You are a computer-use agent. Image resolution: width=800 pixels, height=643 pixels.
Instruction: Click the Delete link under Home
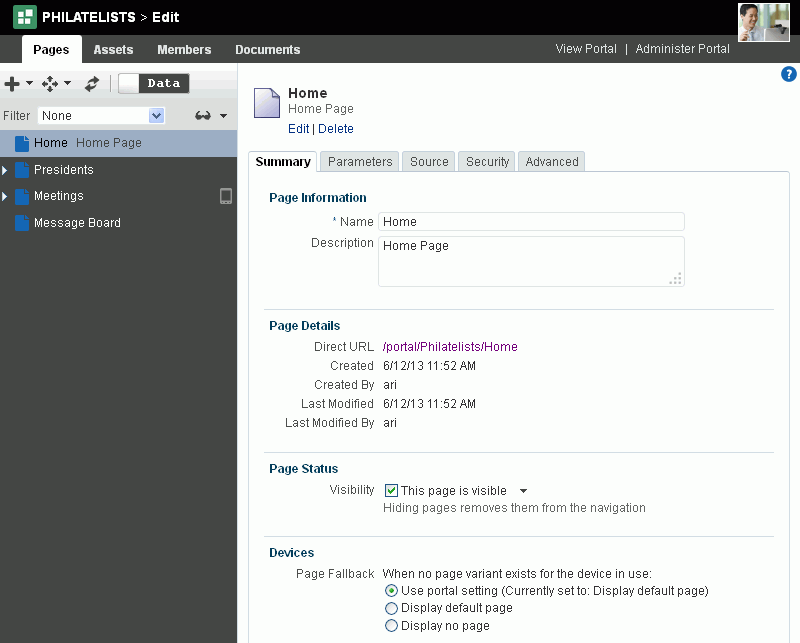tap(336, 129)
